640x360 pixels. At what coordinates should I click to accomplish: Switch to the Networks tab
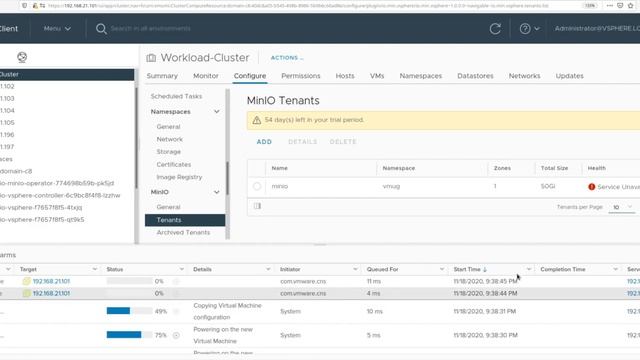pos(524,76)
